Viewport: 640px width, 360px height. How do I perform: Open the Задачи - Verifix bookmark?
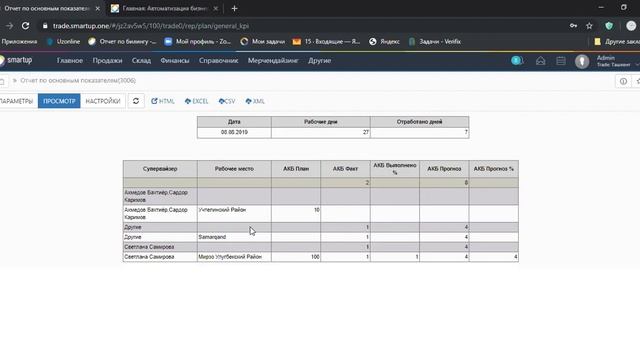coord(435,42)
